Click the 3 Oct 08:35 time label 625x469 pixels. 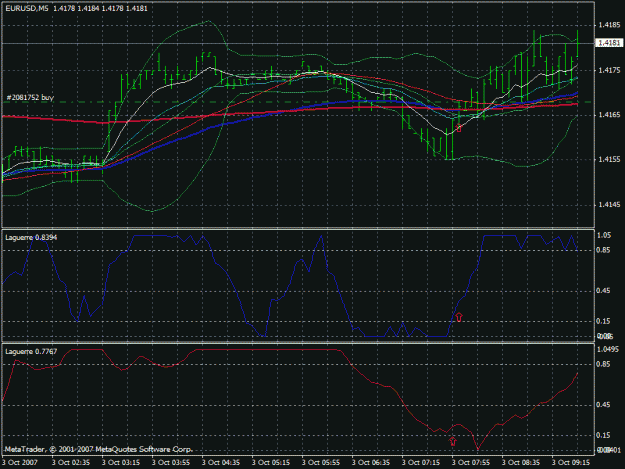coord(521,462)
